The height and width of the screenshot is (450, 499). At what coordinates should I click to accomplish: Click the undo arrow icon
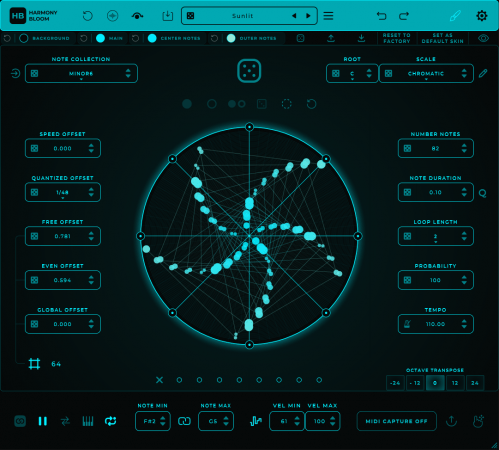coord(381,16)
